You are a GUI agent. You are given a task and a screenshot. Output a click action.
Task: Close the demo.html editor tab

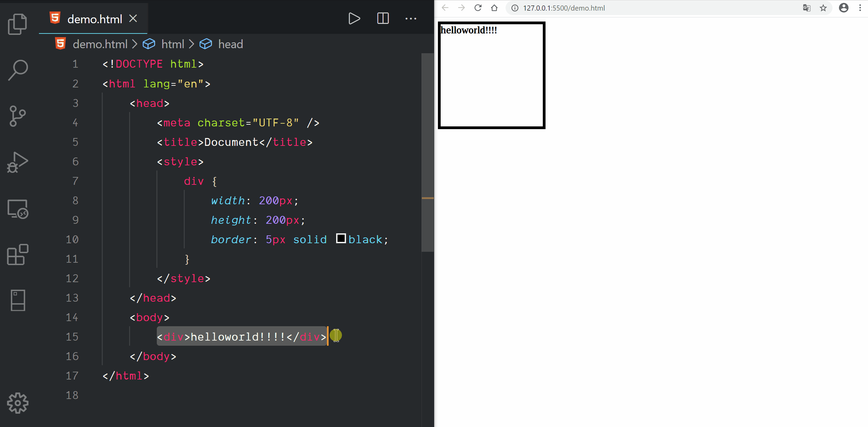[133, 18]
